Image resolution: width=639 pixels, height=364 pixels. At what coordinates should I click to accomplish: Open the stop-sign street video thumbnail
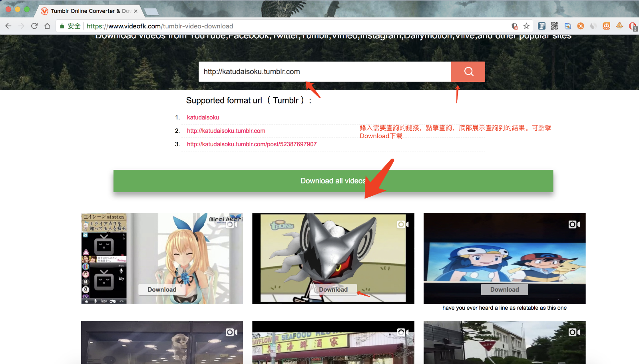504,342
